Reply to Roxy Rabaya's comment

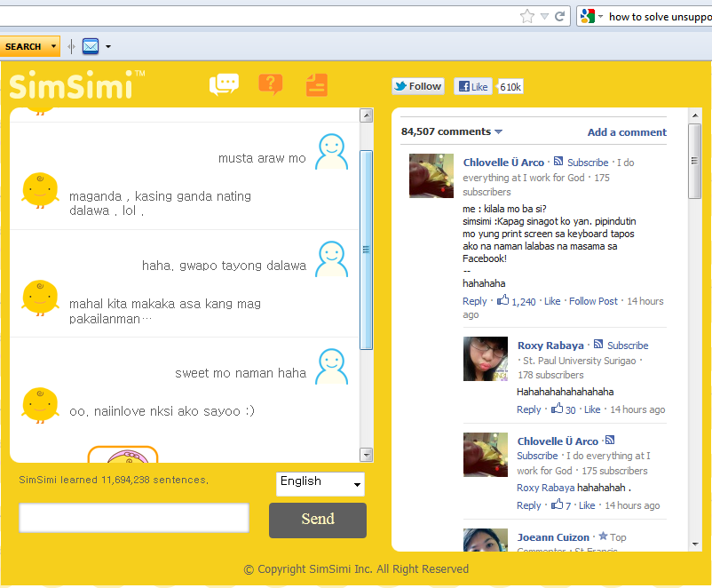point(528,409)
